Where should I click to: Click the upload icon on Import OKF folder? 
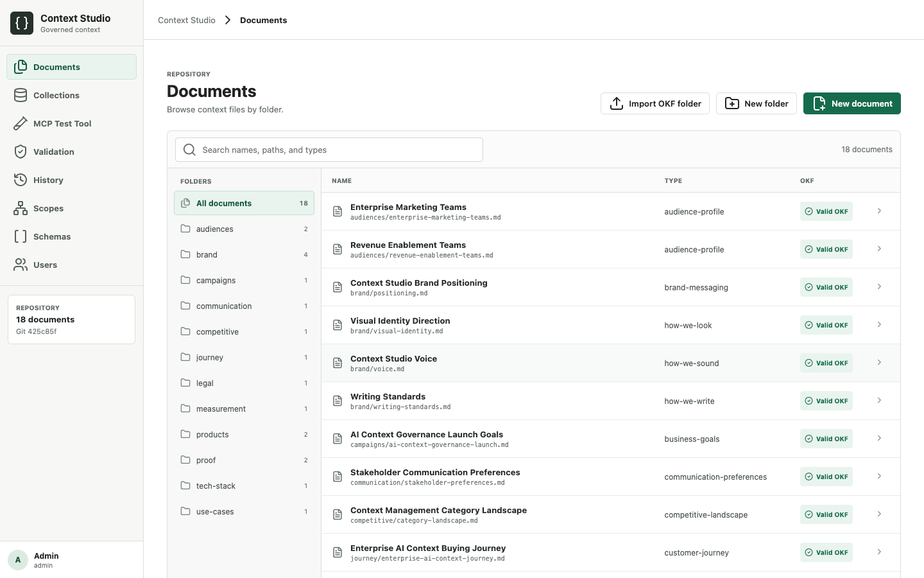tap(617, 103)
